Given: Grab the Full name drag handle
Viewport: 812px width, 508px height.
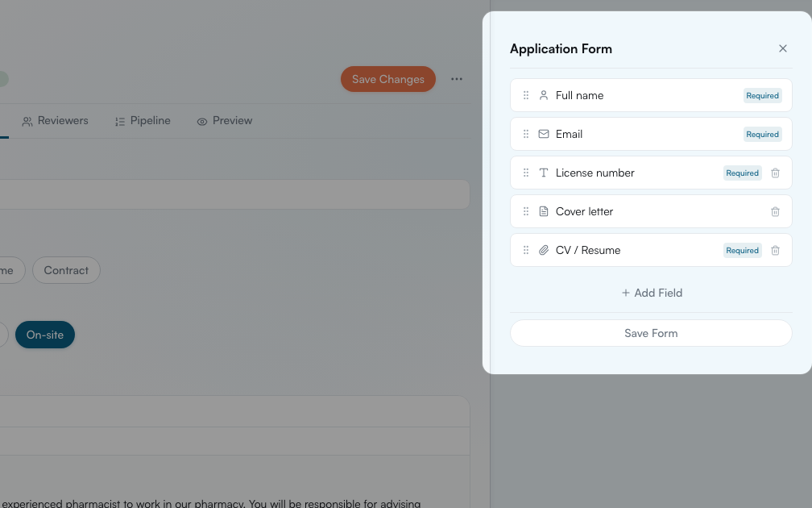Looking at the screenshot, I should tap(525, 95).
